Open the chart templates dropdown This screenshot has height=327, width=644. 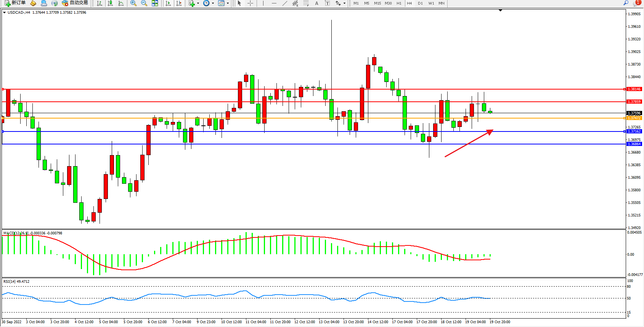[228, 3]
